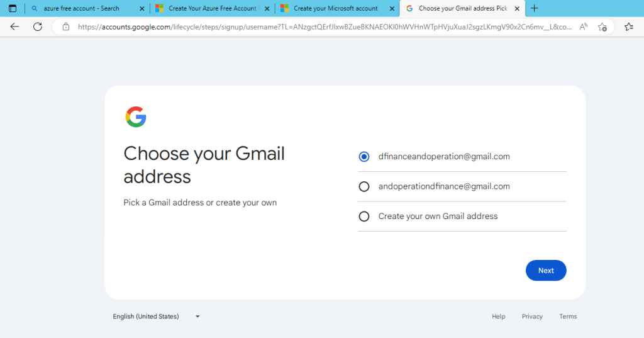The width and height of the screenshot is (644, 338).
Task: Switch to the azure free account Search tab
Action: 82,8
